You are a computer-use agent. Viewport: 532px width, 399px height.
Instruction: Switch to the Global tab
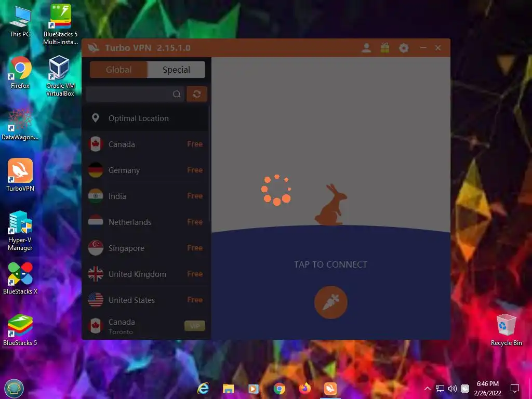[x=119, y=70]
